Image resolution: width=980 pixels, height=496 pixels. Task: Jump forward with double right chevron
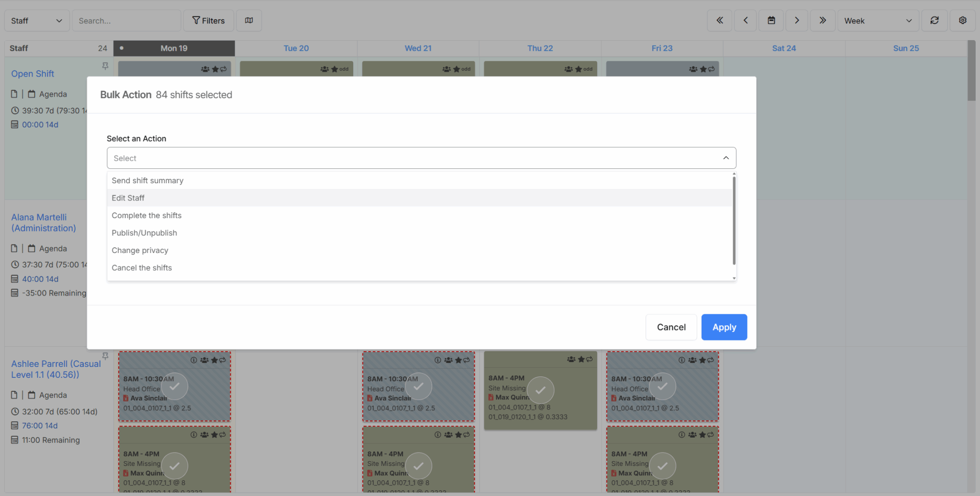pos(823,21)
